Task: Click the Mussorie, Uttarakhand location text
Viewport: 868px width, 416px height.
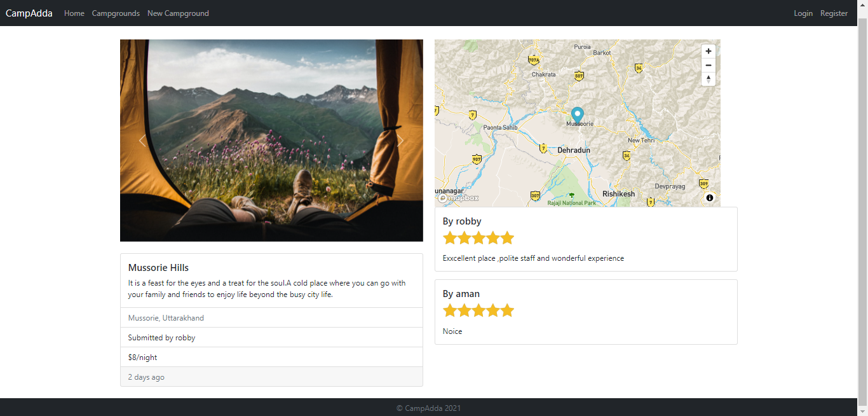Action: tap(166, 318)
